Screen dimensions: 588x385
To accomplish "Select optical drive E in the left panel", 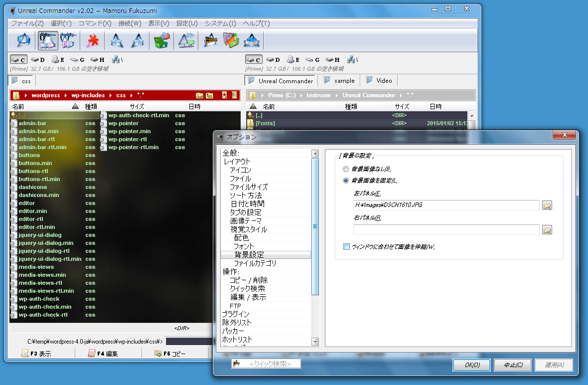I will (x=58, y=60).
